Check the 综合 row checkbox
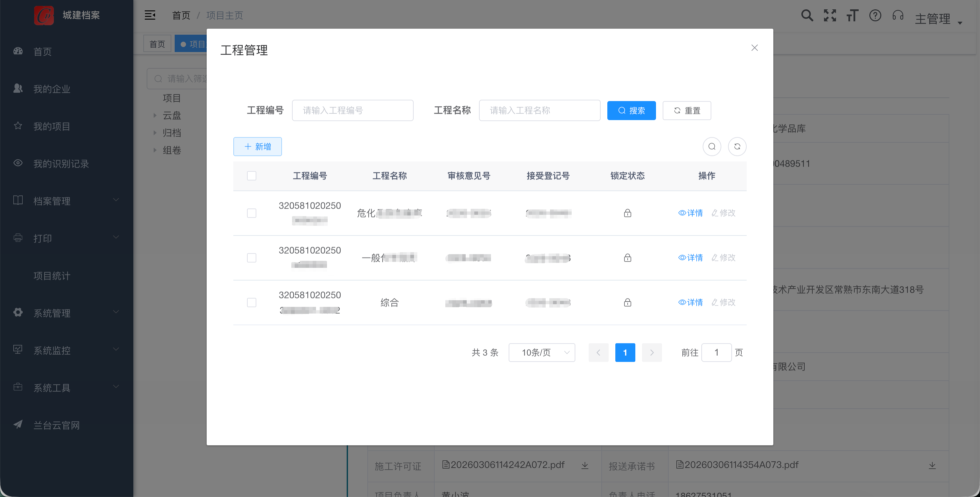Image resolution: width=980 pixels, height=497 pixels. click(251, 303)
